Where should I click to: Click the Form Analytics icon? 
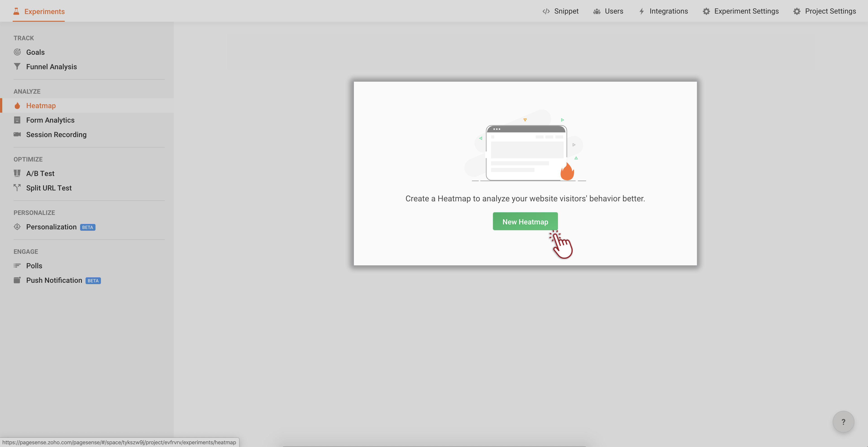[17, 120]
